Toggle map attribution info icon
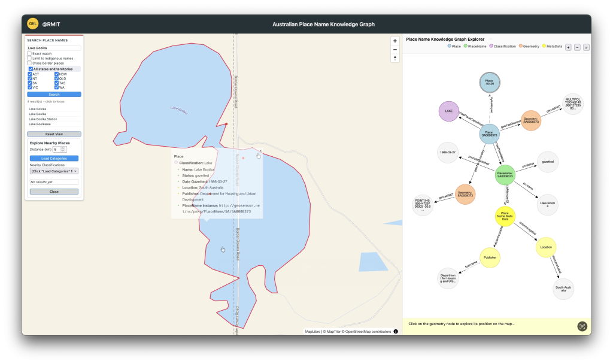The image size is (613, 364). [x=396, y=331]
